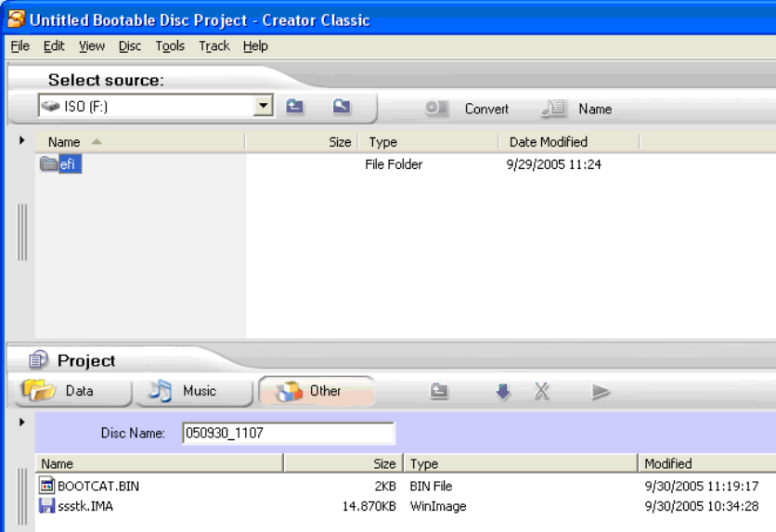
Task: Open the Disc menu
Action: [x=130, y=46]
